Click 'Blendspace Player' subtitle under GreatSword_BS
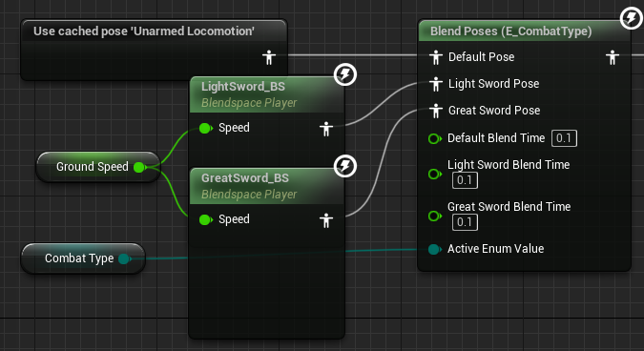The image size is (644, 351). point(249,195)
